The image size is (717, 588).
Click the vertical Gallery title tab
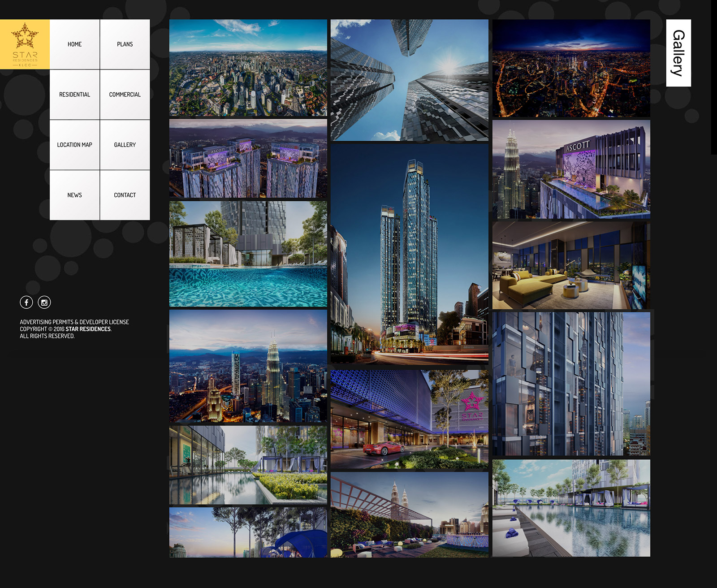(678, 53)
